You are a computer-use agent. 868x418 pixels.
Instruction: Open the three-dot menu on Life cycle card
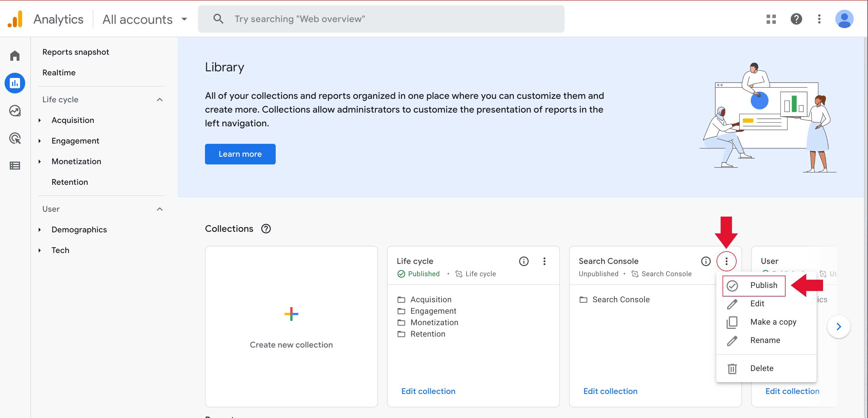point(545,261)
